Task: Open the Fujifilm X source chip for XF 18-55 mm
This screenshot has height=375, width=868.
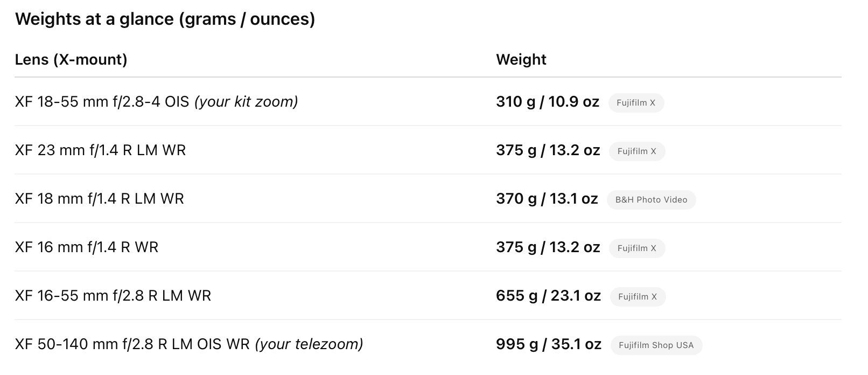Action: pyautogui.click(x=635, y=103)
